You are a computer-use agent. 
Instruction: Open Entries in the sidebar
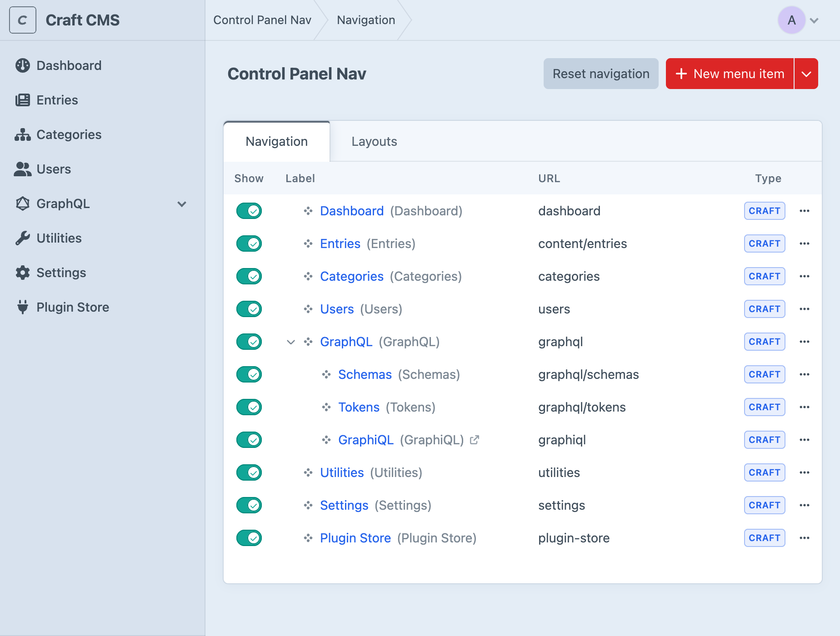click(46, 100)
